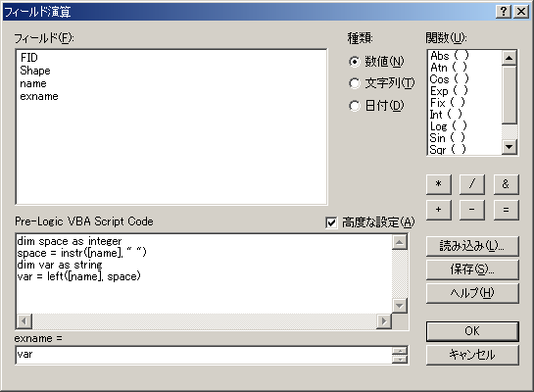534x392 pixels.
Task: Click the line 'space = instr([name], " ")'
Action: tap(81, 253)
